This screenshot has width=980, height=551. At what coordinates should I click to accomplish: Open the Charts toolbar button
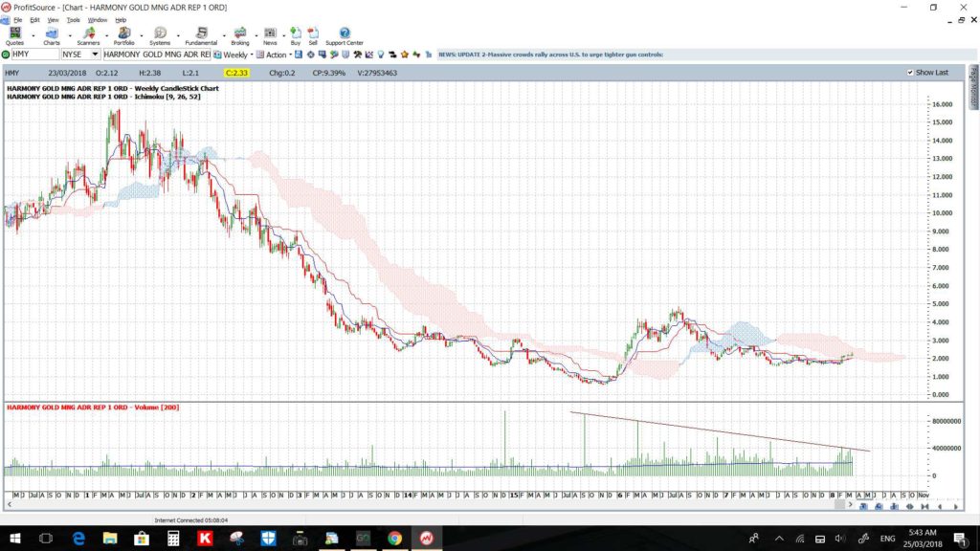point(52,36)
